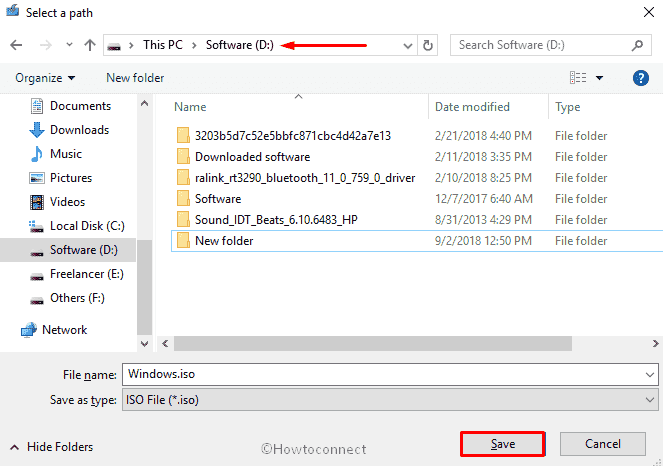
Task: Collapse the pane with Hide Folders
Action: click(x=52, y=447)
